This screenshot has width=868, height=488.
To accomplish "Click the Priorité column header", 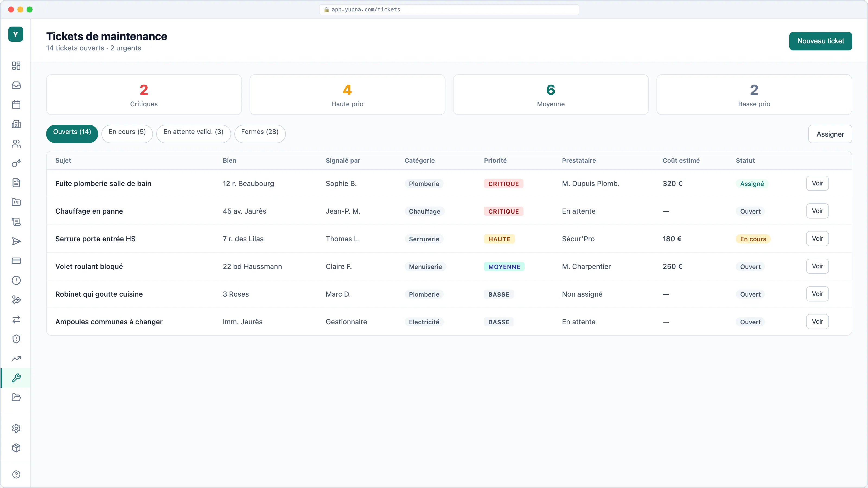I will click(495, 160).
